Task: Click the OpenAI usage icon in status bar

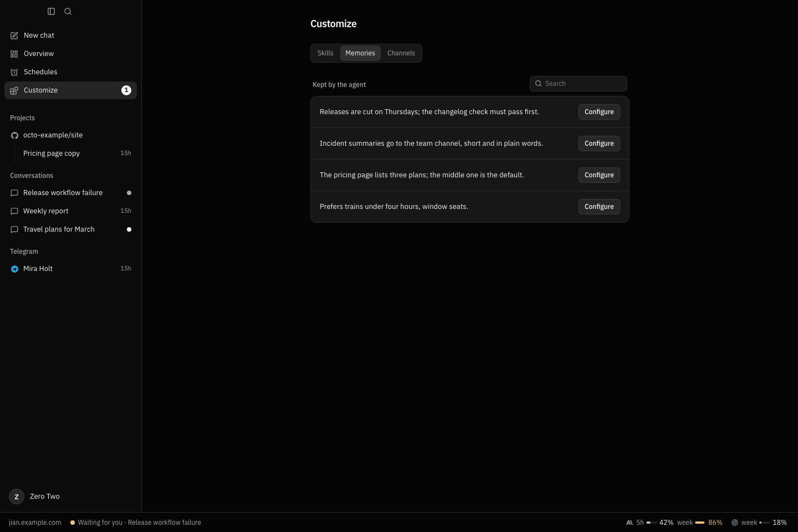Action: (735, 523)
